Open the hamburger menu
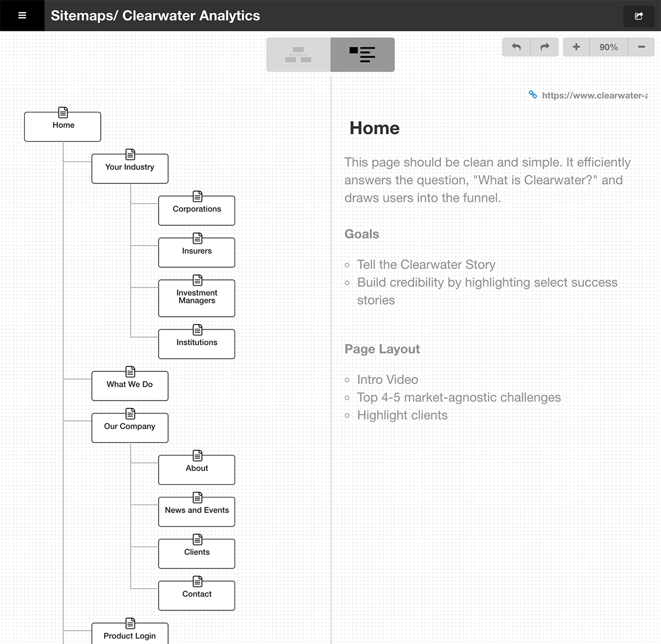Viewport: 661px width, 644px height. 22,15
